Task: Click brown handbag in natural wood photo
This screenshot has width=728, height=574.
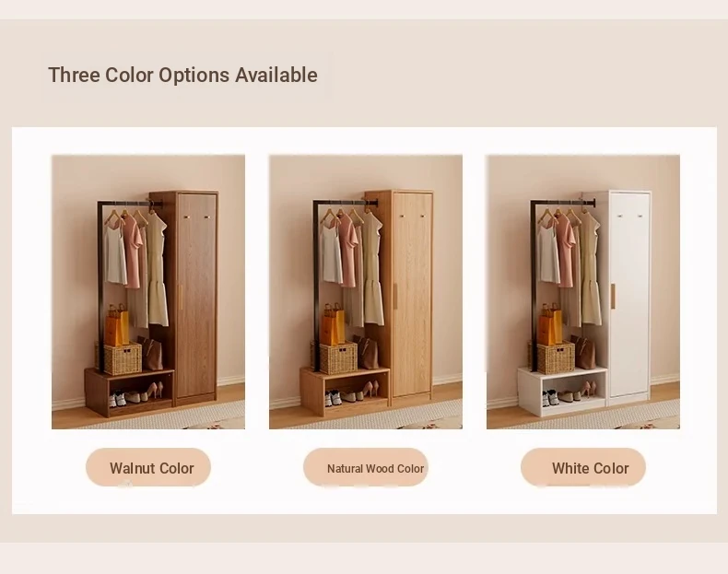Action: click(368, 353)
